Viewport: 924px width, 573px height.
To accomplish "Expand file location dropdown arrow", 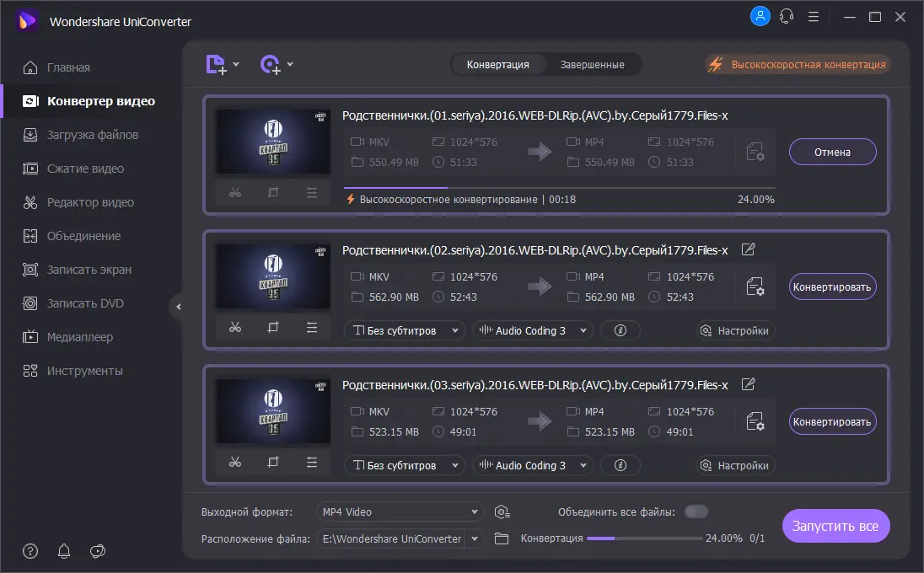I will (475, 538).
